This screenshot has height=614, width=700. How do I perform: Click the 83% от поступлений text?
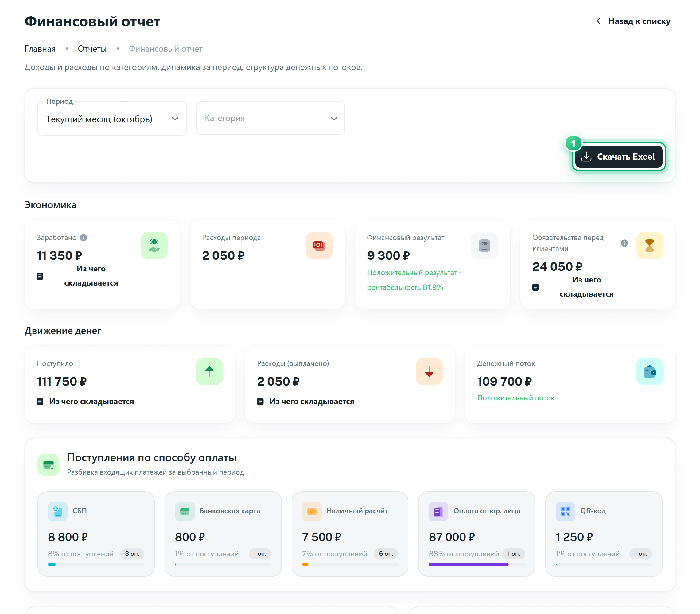(464, 554)
